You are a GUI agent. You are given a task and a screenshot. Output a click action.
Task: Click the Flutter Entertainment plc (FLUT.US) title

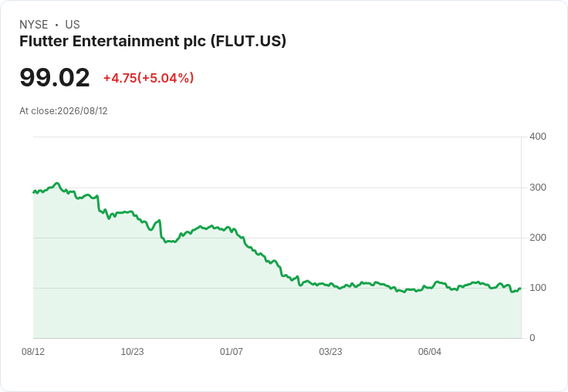tap(153, 42)
